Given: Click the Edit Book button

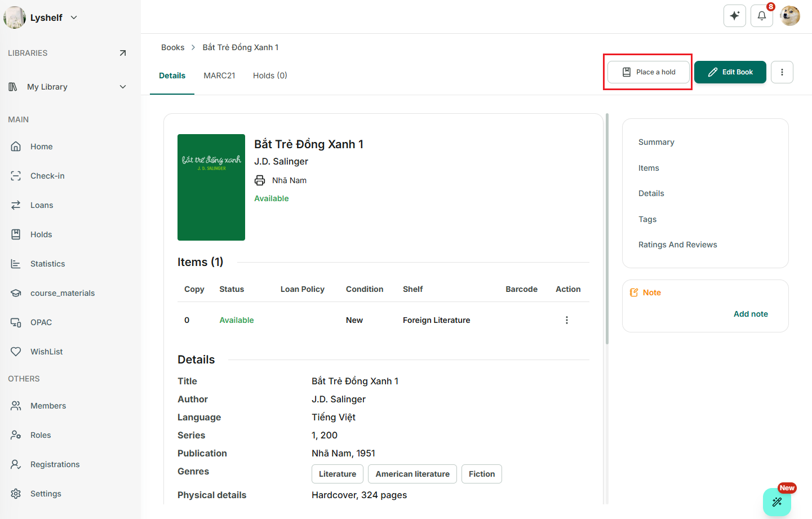Looking at the screenshot, I should point(730,72).
